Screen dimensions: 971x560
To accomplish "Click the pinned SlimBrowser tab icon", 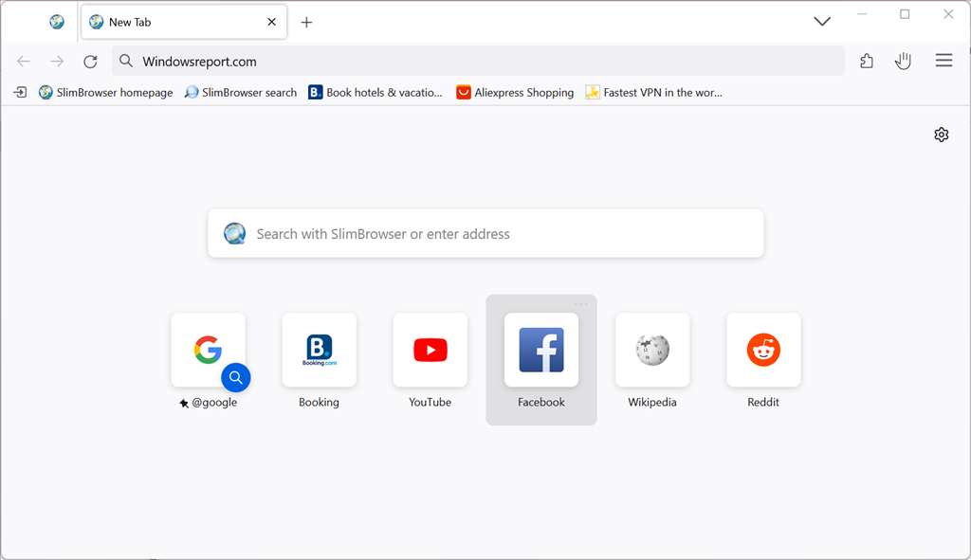I will tap(57, 22).
